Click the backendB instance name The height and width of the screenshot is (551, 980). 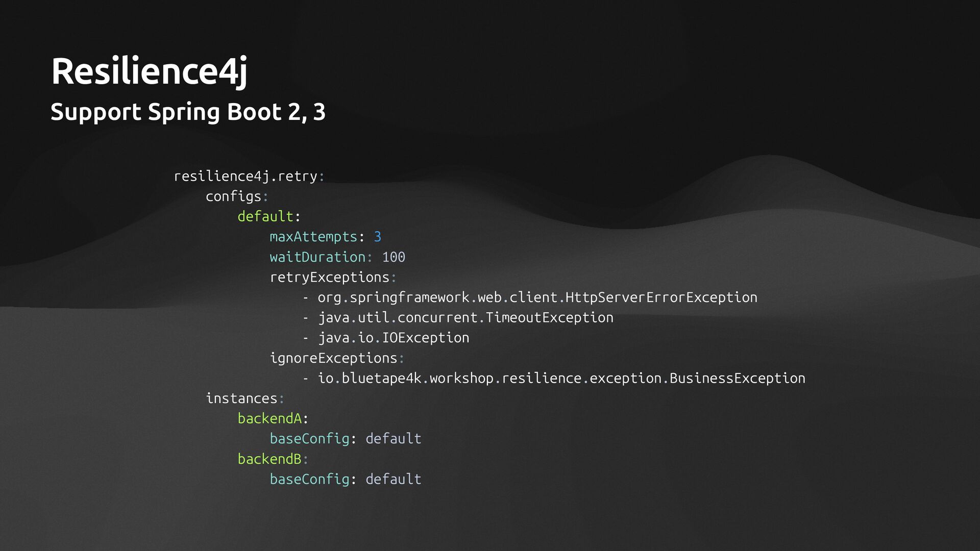pyautogui.click(x=269, y=459)
